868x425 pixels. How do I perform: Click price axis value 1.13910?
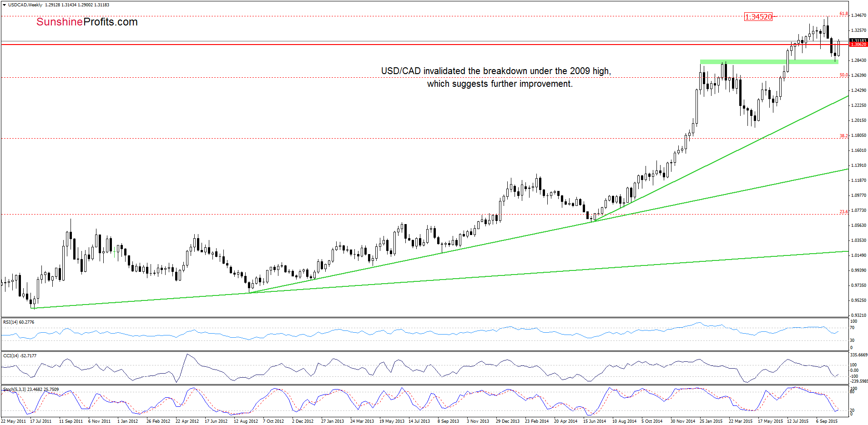point(858,165)
